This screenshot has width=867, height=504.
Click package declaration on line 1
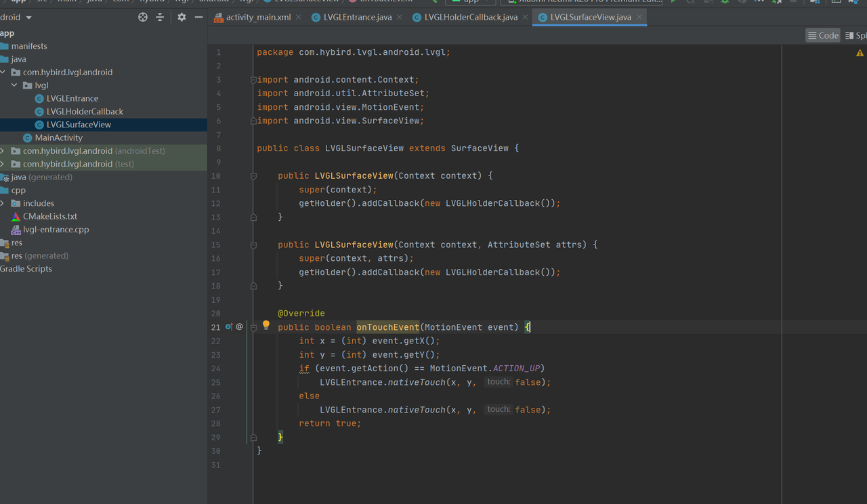(354, 52)
